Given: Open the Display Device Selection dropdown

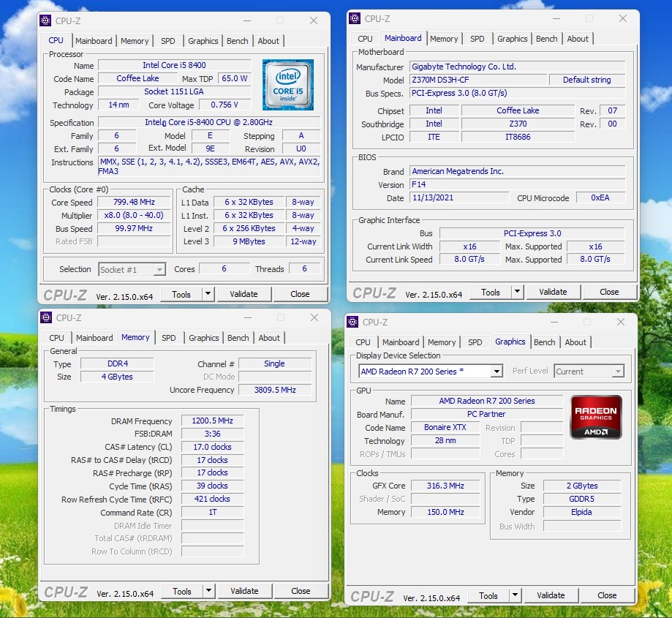Looking at the screenshot, I should coord(497,372).
